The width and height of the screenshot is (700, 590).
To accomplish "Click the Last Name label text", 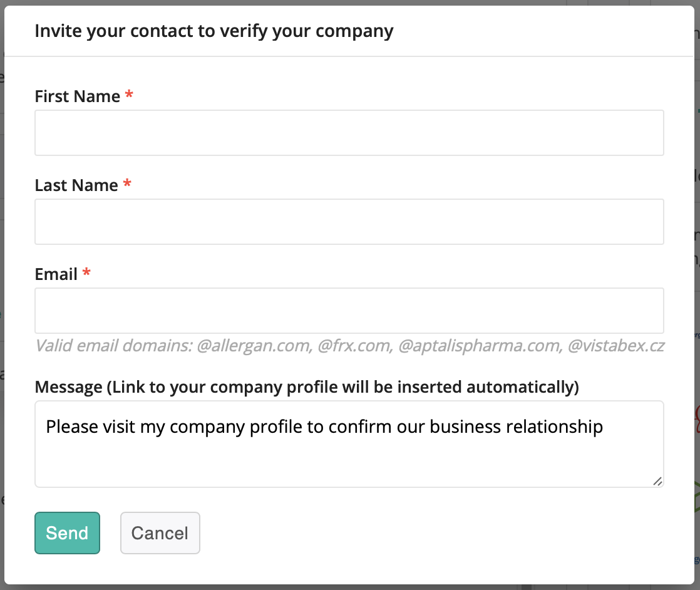I will pos(76,185).
